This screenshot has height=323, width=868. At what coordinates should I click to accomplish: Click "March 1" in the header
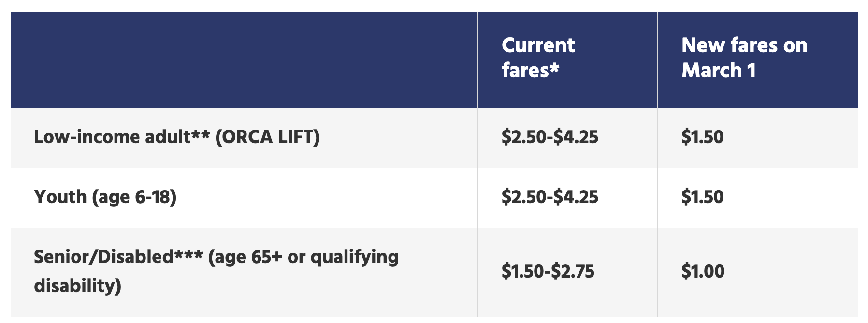click(718, 71)
